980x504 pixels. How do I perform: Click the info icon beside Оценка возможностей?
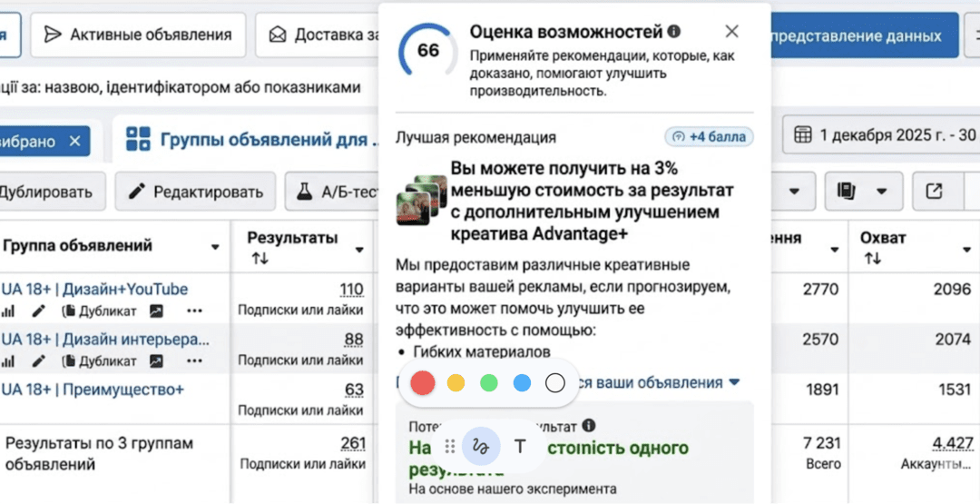click(673, 31)
